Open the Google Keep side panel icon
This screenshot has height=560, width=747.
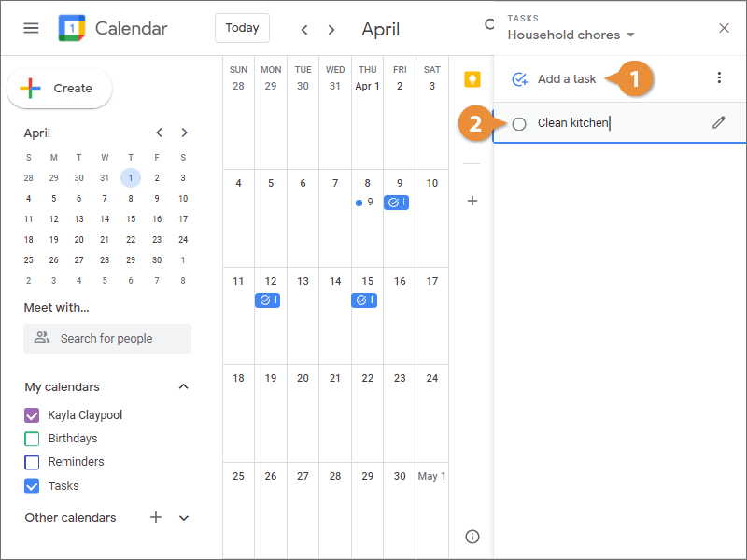[472, 79]
